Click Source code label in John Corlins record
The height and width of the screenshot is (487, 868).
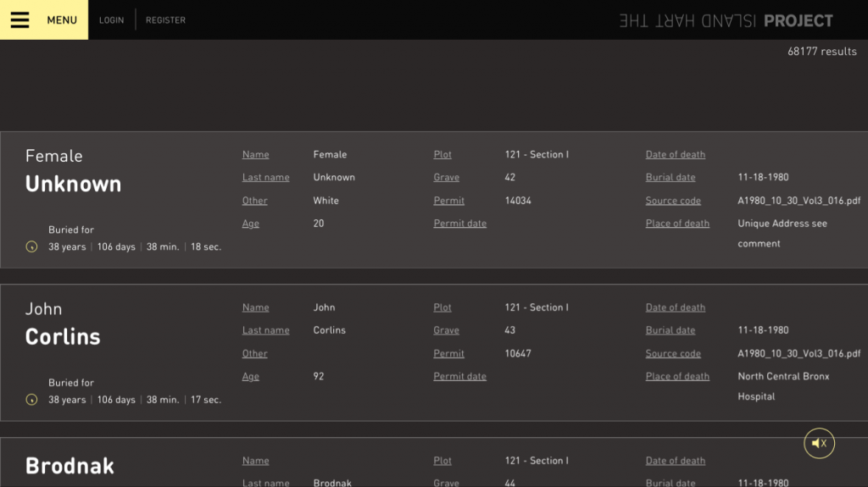pyautogui.click(x=673, y=354)
